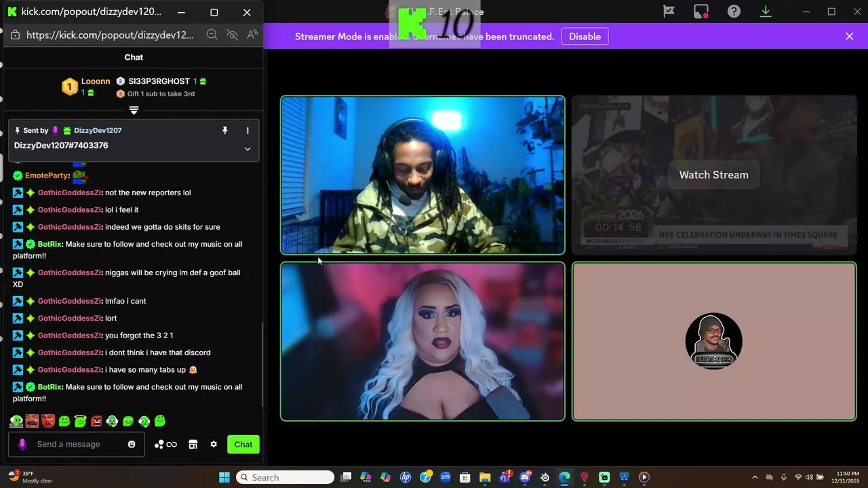
Task: Click the 'you forgot the 3 2 1' message
Action: coord(139,335)
